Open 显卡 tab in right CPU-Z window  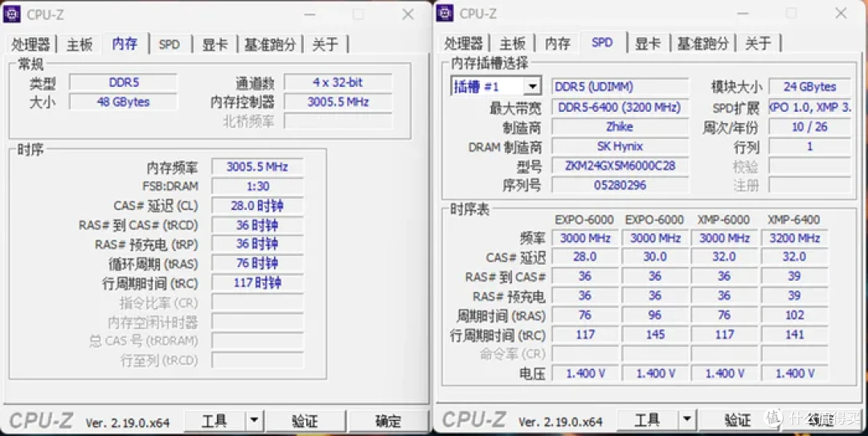point(648,43)
